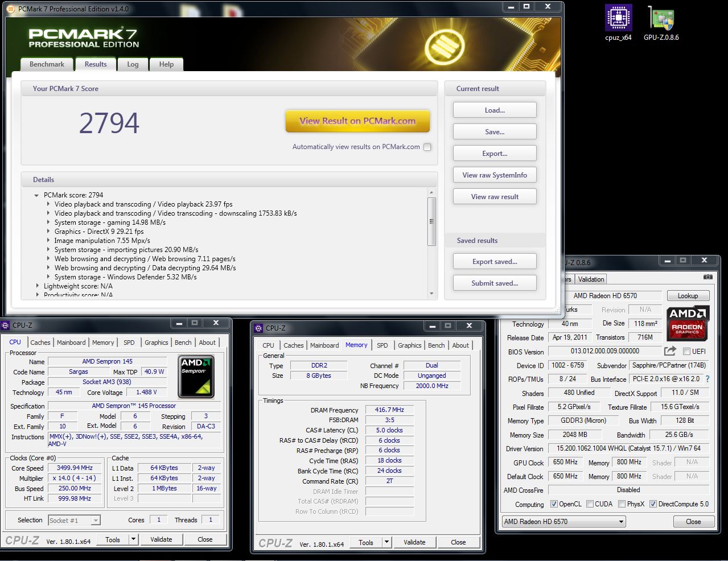Screen dimensions: 728x561
Task: Toggle the CUDA checkbox
Action: tap(590, 504)
